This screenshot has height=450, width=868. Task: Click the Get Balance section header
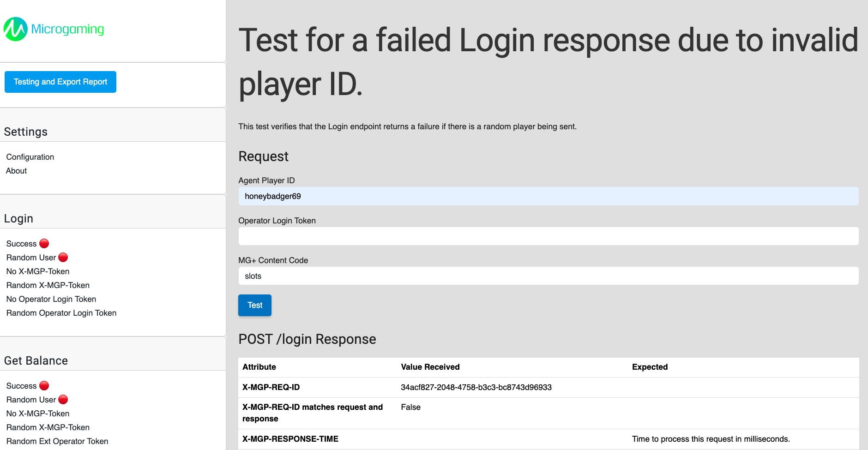click(36, 360)
